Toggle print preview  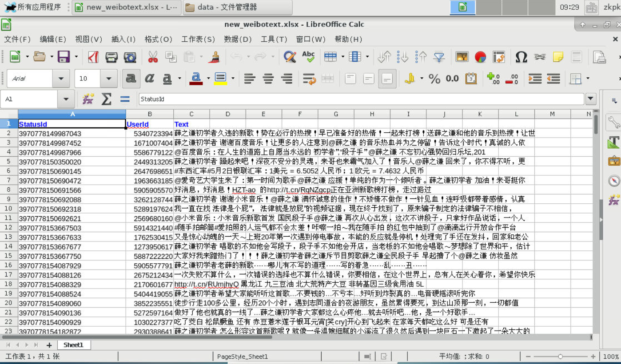tap(130, 57)
